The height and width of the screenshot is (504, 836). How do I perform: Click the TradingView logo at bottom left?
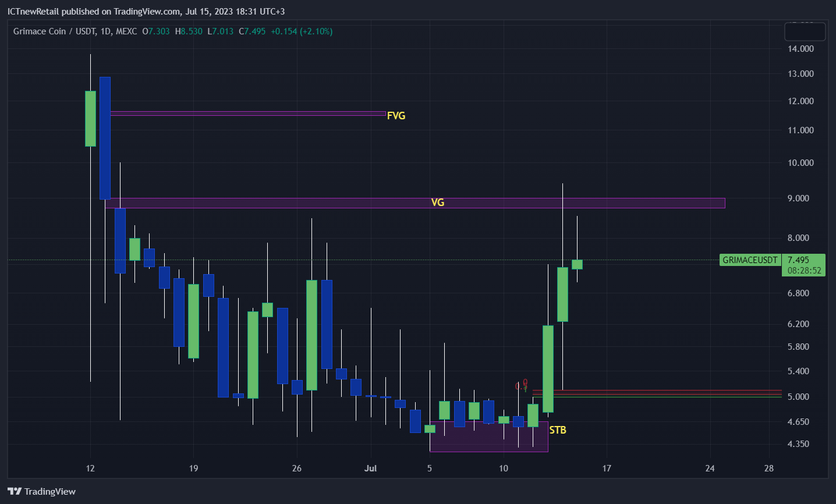tap(41, 492)
